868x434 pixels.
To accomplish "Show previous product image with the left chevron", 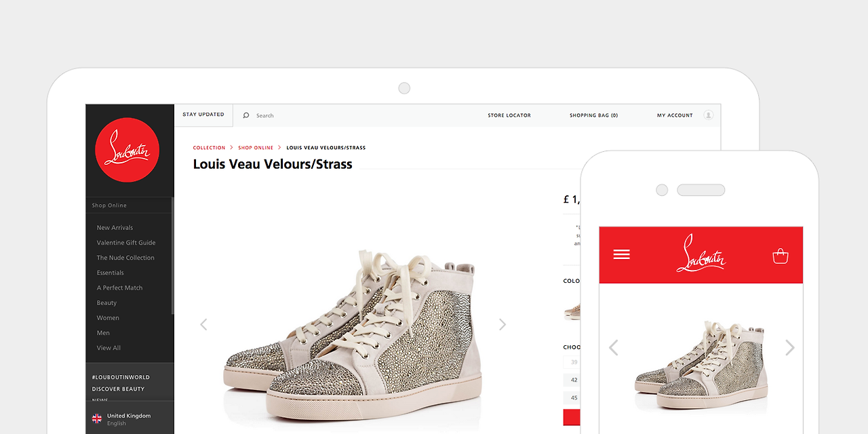I will click(x=203, y=324).
